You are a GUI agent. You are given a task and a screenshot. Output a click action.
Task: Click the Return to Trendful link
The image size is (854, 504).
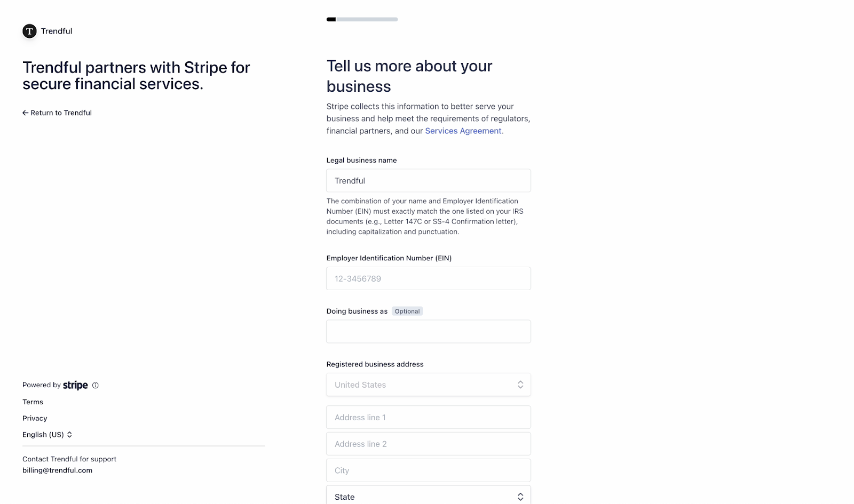coord(57,113)
